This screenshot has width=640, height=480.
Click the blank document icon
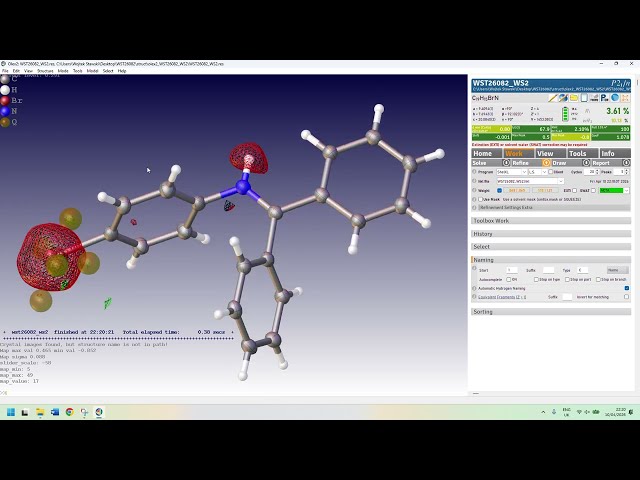[x=584, y=98]
